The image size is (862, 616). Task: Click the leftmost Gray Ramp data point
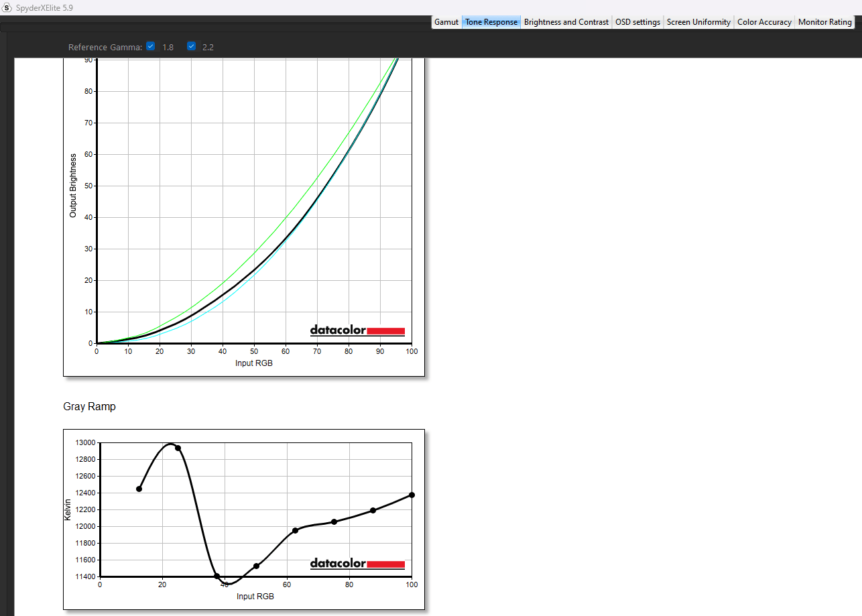pos(139,489)
